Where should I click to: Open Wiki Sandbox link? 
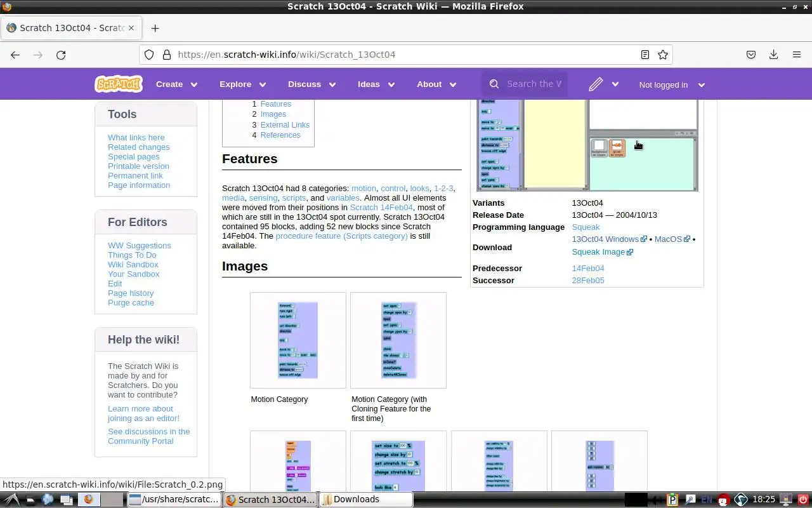[x=133, y=265]
